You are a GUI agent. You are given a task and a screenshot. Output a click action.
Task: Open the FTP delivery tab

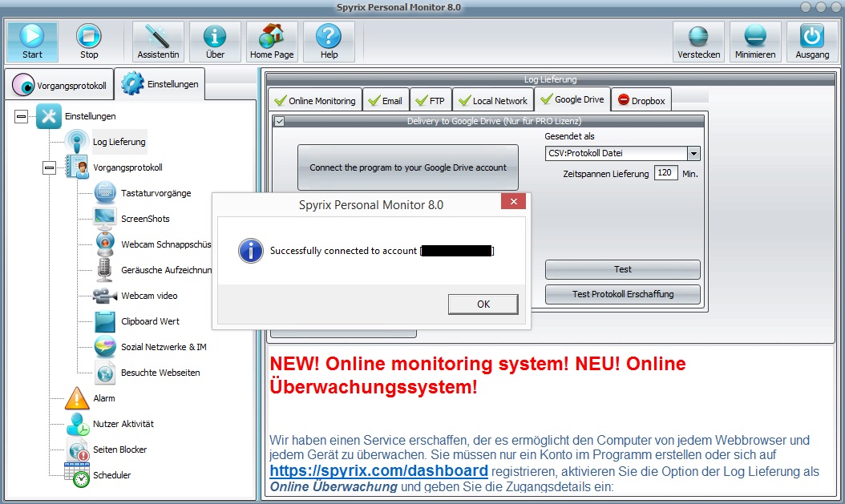pyautogui.click(x=431, y=101)
